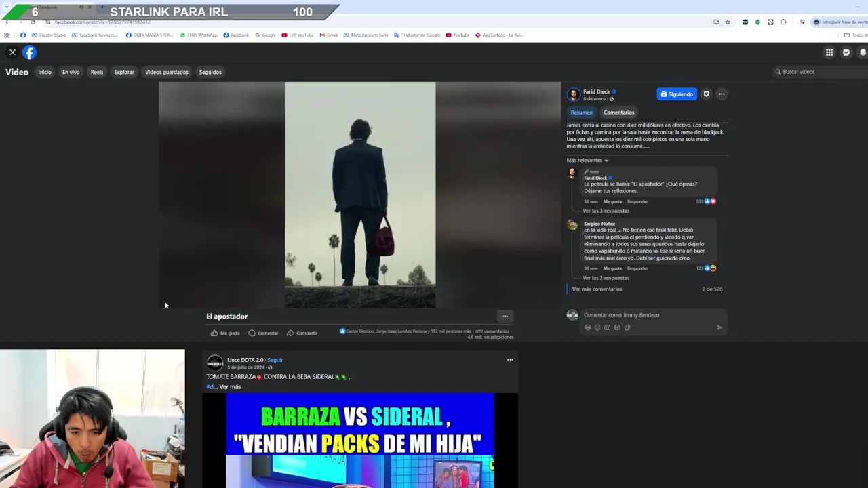Open options menu beside Siguiendo button
Image resolution: width=868 pixels, height=488 pixels.
pos(722,94)
